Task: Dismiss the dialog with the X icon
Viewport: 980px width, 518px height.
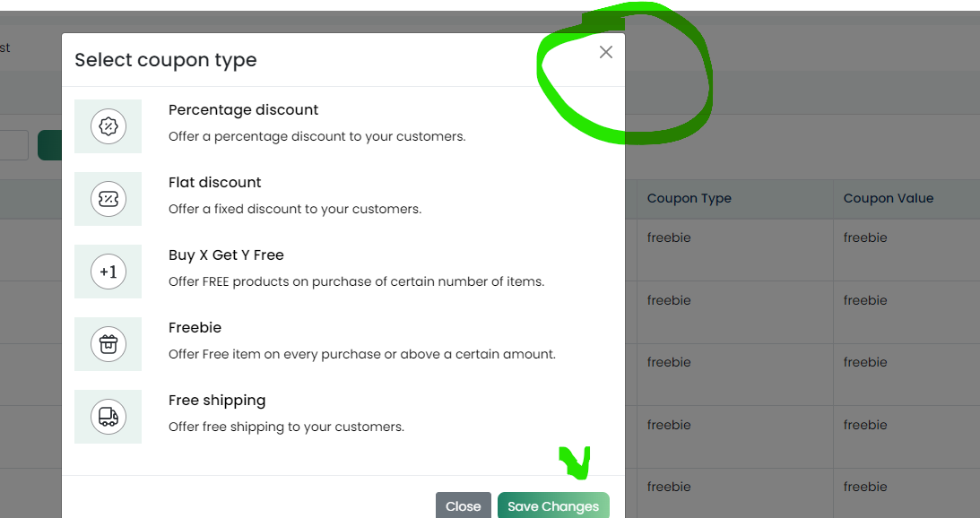Action: click(605, 52)
